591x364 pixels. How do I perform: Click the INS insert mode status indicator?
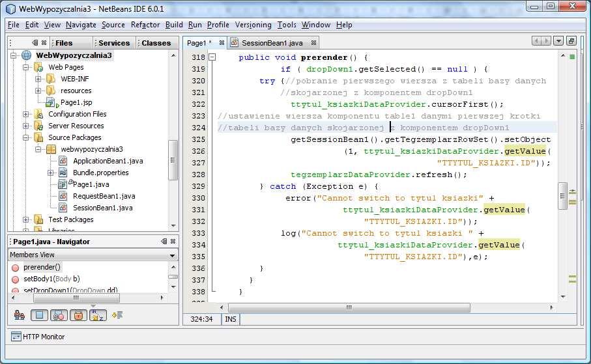(230, 319)
